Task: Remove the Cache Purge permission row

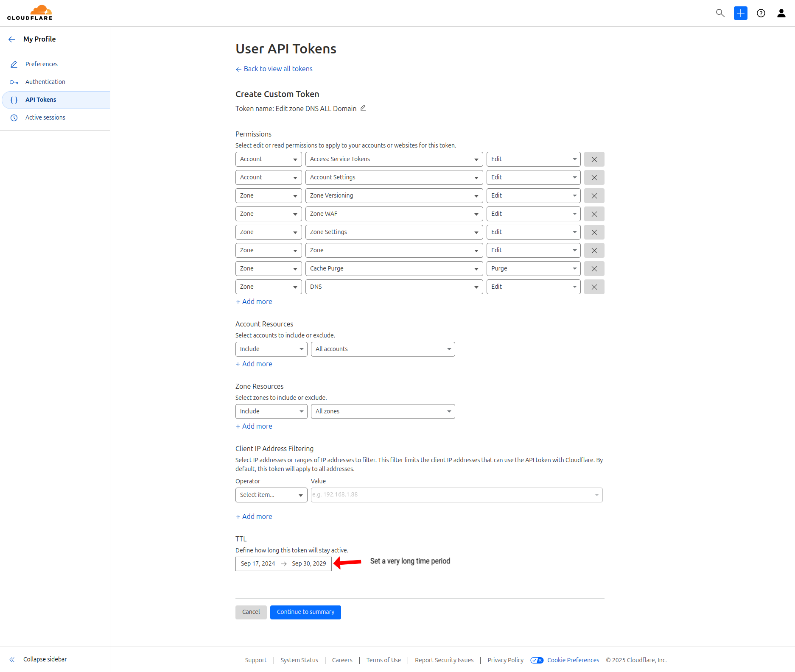Action: coord(594,268)
